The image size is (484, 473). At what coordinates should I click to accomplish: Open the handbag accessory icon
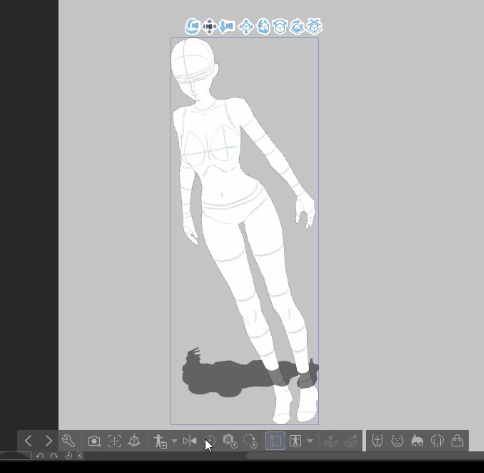coord(457,441)
